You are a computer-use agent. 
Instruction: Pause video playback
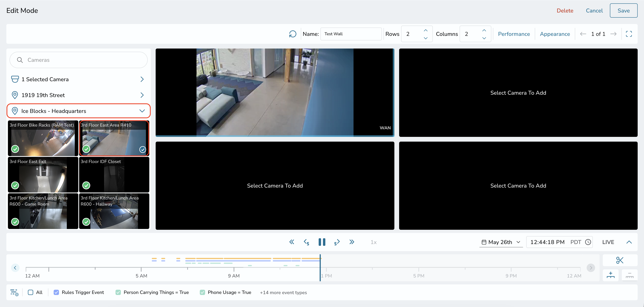click(322, 242)
